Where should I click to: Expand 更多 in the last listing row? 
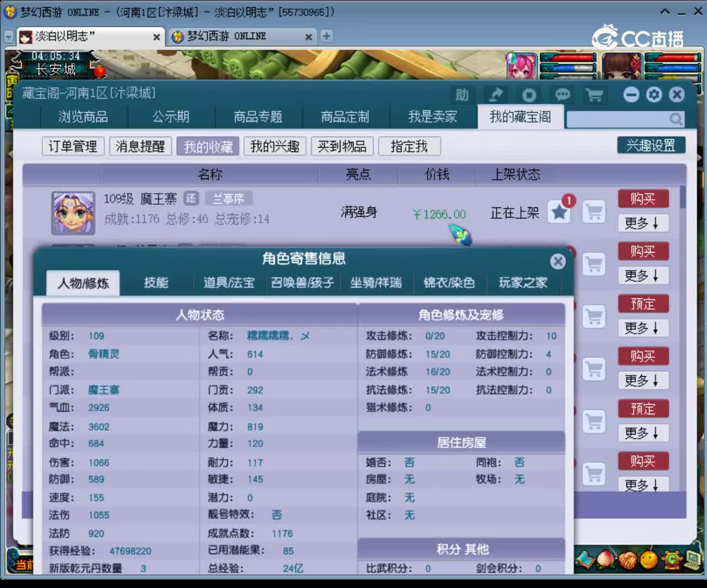(x=643, y=485)
